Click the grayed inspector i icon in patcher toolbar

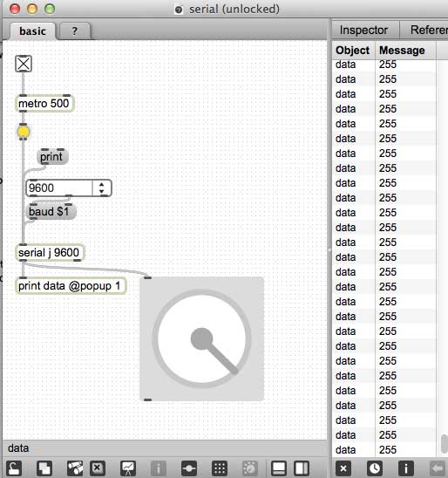pyautogui.click(x=159, y=468)
